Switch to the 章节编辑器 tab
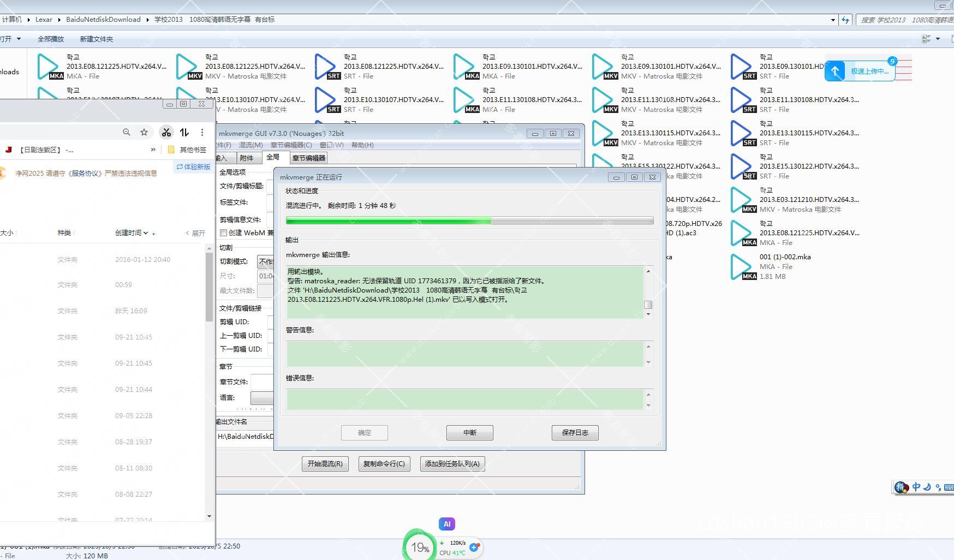 click(308, 158)
